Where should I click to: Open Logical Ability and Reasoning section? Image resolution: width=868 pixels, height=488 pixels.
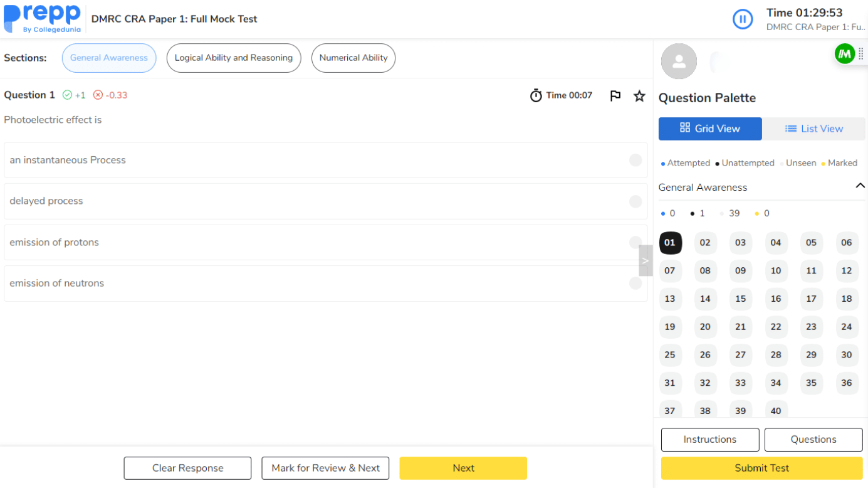tap(234, 58)
